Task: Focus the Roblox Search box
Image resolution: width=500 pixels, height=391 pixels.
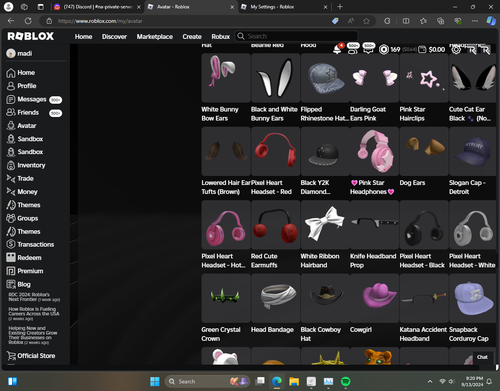Action: [296, 36]
